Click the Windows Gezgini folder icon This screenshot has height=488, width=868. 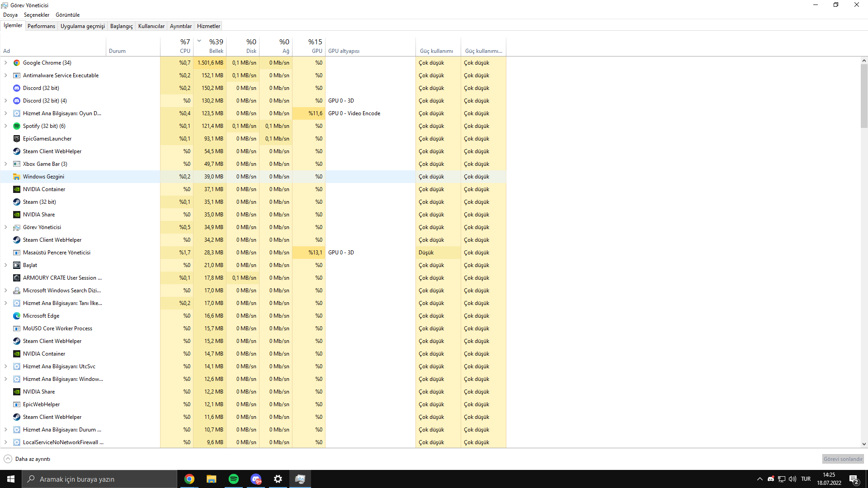pos(17,177)
